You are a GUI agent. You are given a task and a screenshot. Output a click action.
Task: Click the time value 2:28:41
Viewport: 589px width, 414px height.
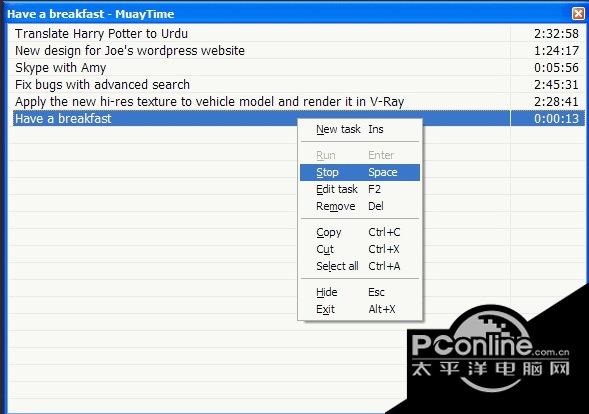coord(556,101)
